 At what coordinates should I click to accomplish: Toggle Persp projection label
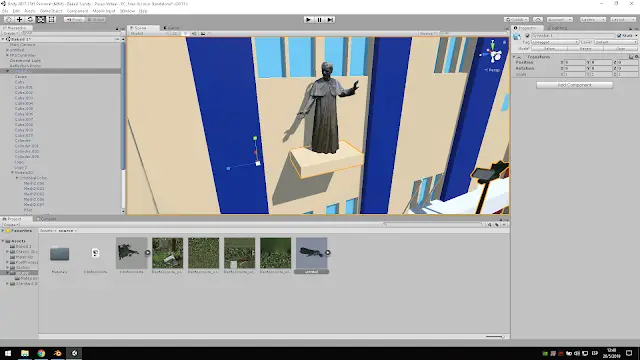coord(492,70)
